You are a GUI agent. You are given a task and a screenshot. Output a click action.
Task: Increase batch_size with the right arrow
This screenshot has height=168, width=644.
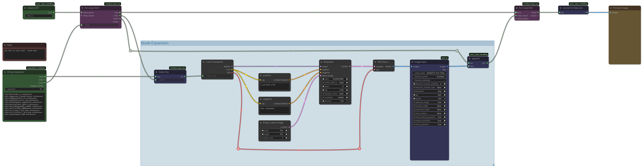click(287, 138)
